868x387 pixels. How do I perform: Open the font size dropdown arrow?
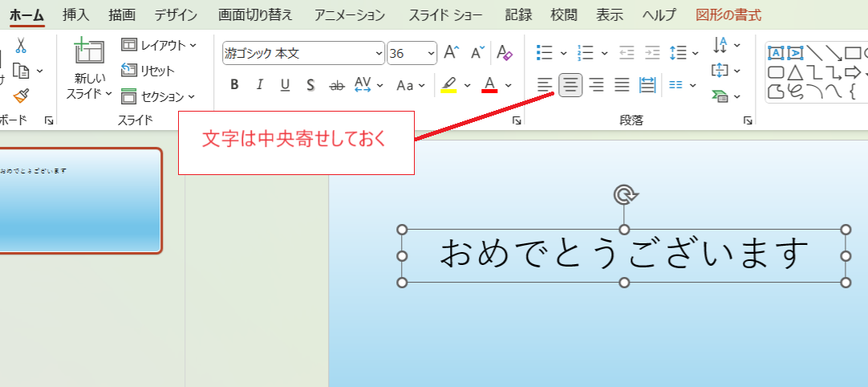432,53
